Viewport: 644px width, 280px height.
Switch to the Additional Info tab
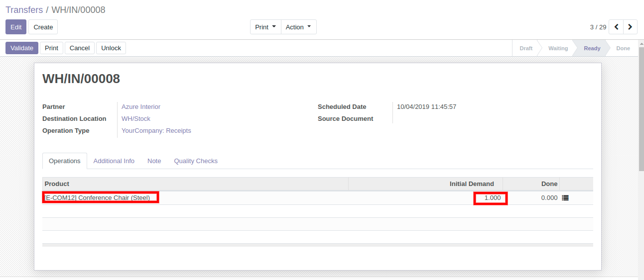[x=114, y=161]
